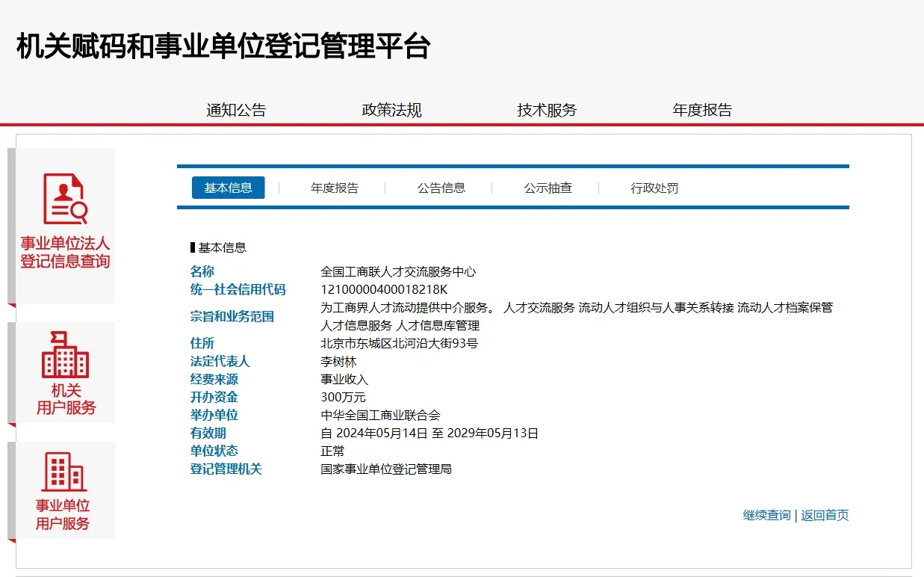Select the 公示抽查 tab
The height and width of the screenshot is (577, 924).
pyautogui.click(x=548, y=188)
